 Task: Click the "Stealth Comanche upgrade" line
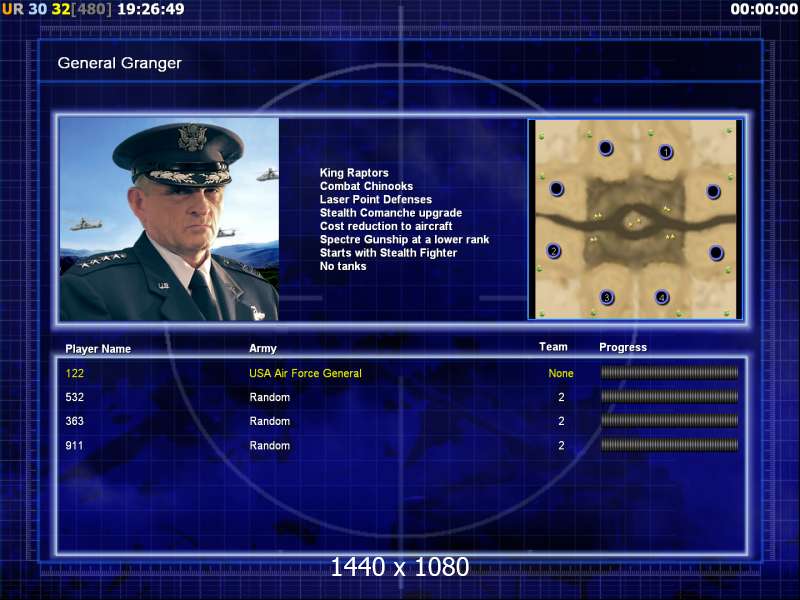(391, 213)
